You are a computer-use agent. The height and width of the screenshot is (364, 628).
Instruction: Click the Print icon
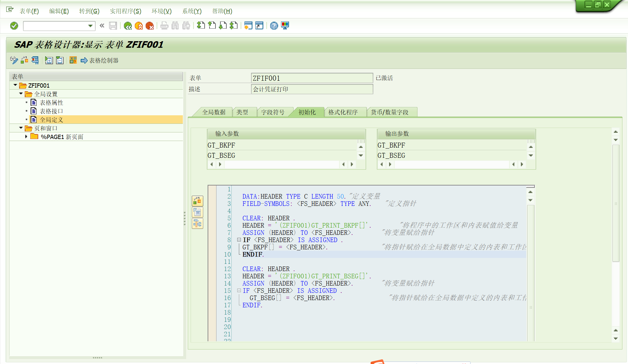tap(164, 26)
